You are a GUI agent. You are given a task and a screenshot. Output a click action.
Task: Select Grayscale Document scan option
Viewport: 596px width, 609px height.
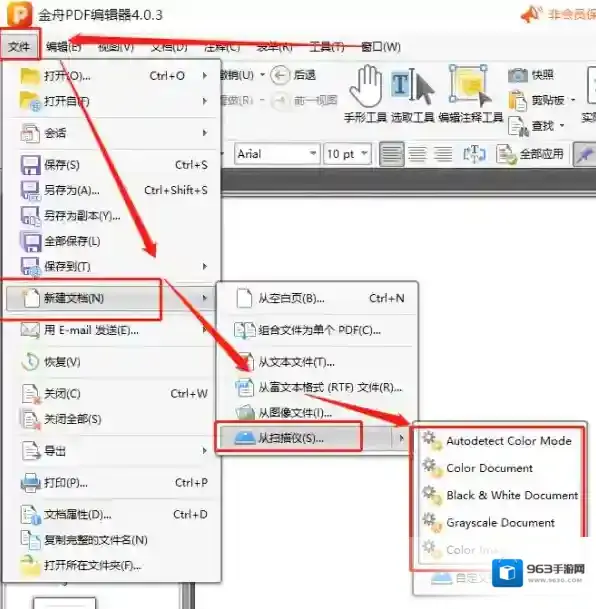tap(499, 522)
